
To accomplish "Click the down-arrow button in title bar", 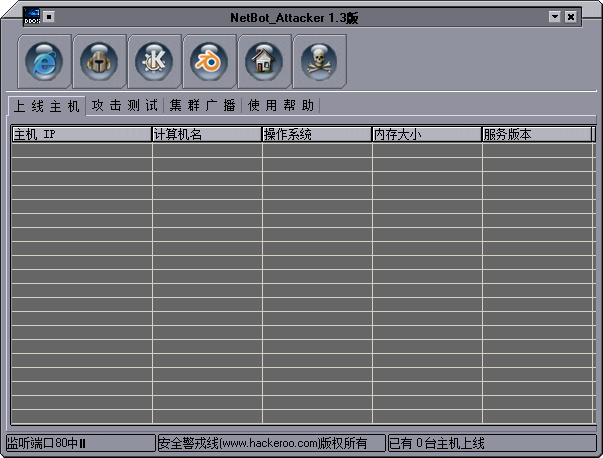I will point(555,17).
